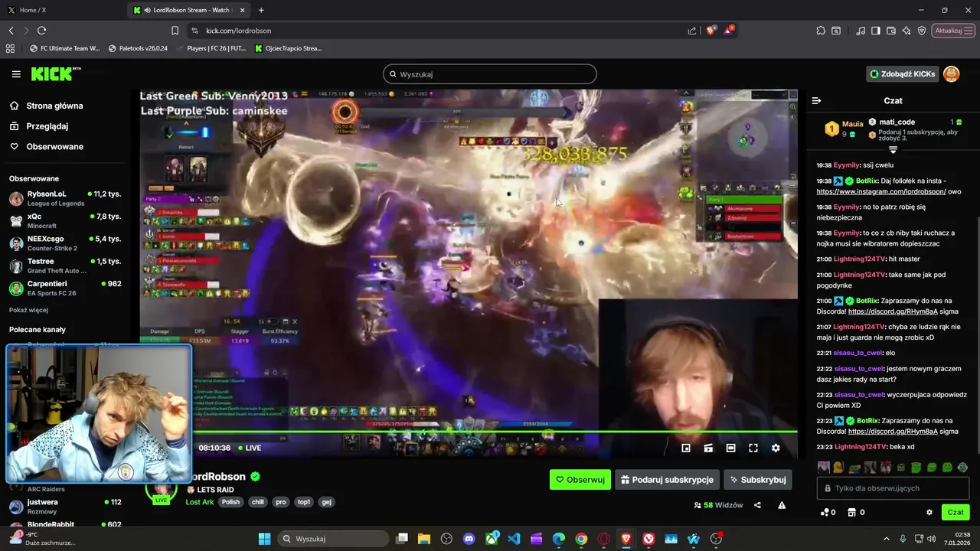Open Discord from the taskbar

pyautogui.click(x=469, y=539)
